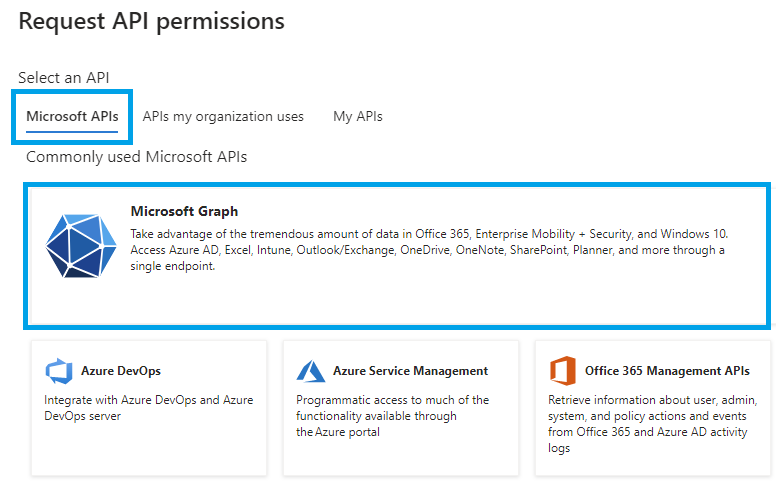Click the Azure DevOps logo icon
Viewport: 776px width, 489px height.
click(x=59, y=371)
